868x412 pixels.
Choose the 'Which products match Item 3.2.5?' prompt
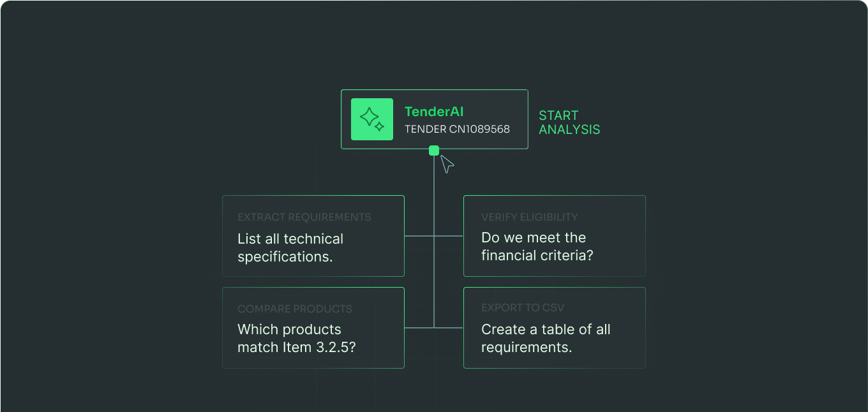(296, 338)
